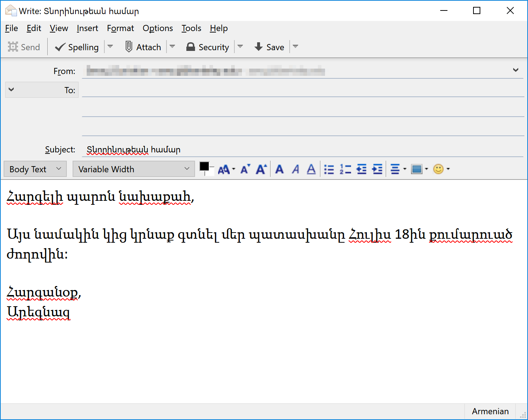This screenshot has height=420, width=528.
Task: Run the Spelling check
Action: 77,47
